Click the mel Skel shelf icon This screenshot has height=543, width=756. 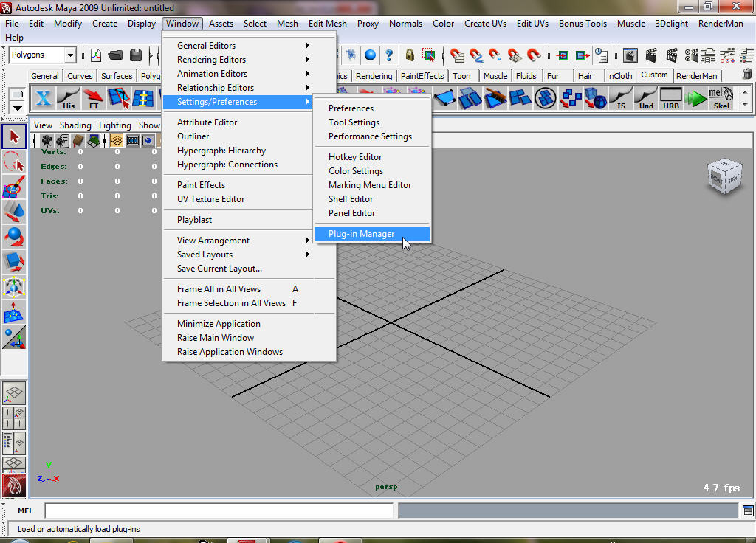[721, 98]
